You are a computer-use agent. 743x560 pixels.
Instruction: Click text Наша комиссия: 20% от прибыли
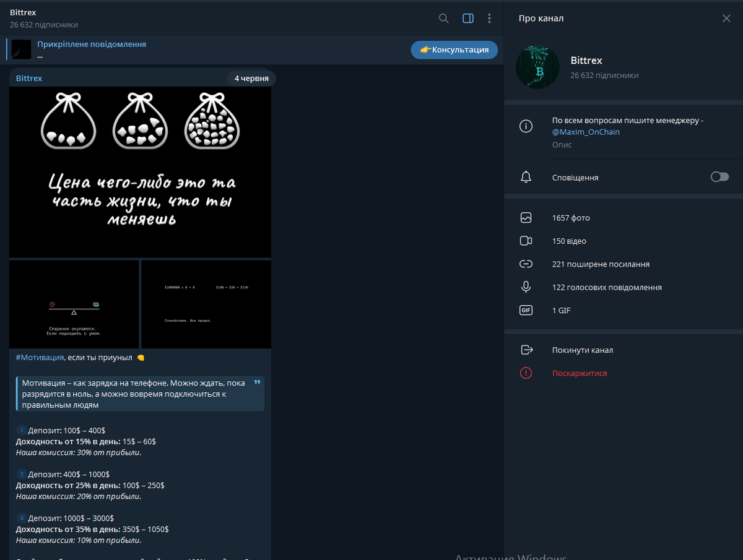(x=79, y=496)
